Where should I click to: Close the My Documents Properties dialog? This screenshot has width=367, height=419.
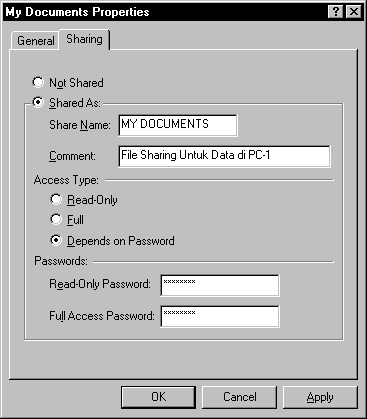(x=353, y=12)
